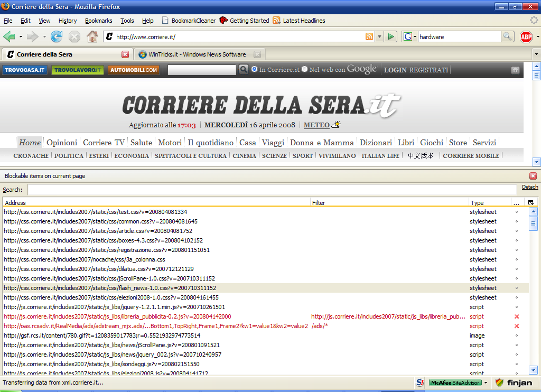Screen dimensions: 541x392
Task: Close the Corriere della Sera tab
Action: 125,54
